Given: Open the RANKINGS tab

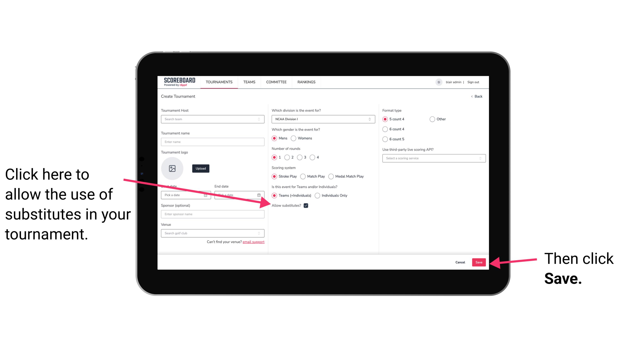Looking at the screenshot, I should [x=306, y=82].
